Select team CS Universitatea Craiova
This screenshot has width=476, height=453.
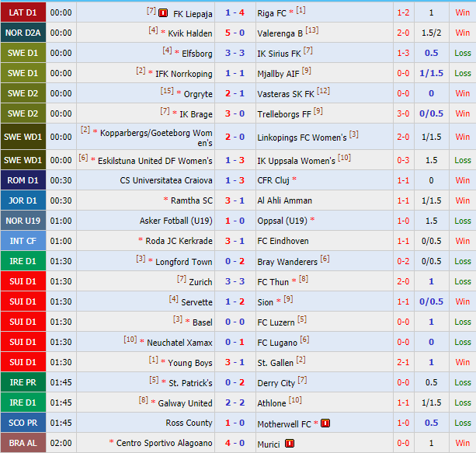(166, 180)
